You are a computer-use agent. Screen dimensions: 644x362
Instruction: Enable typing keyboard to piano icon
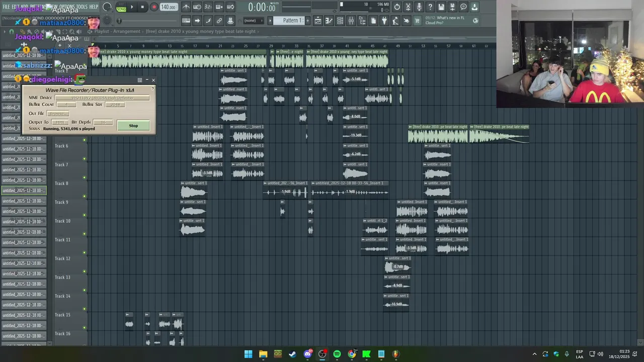pos(186,21)
